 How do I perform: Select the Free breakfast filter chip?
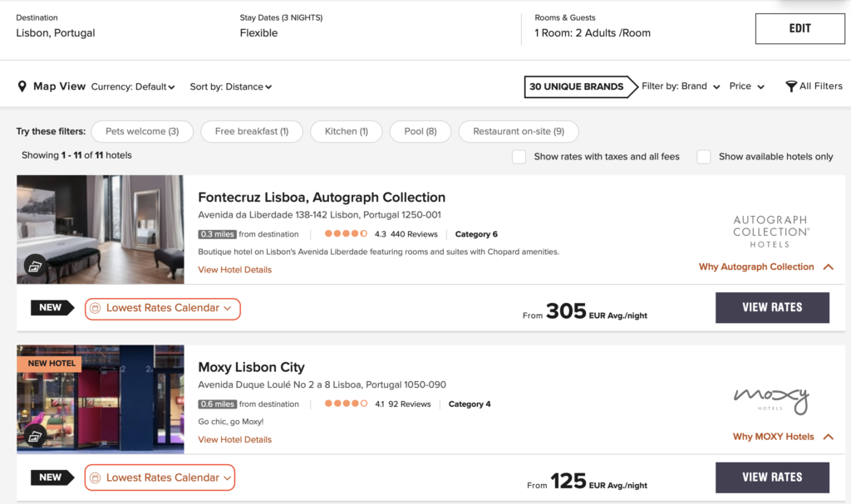pos(251,131)
